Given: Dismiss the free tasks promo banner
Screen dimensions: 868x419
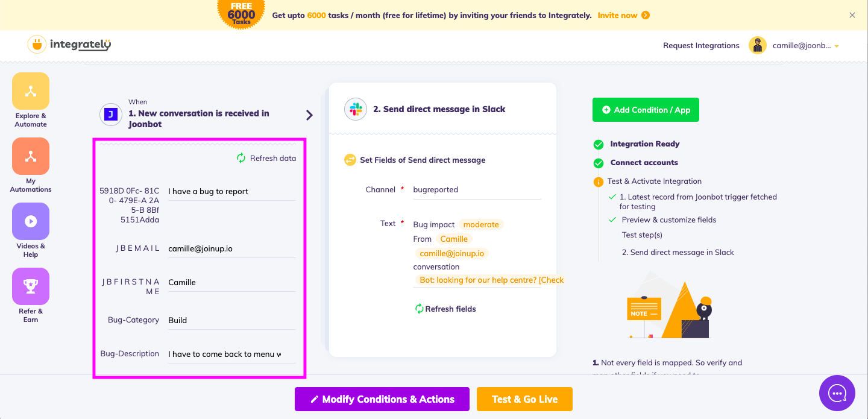Looking at the screenshot, I should click(x=852, y=15).
